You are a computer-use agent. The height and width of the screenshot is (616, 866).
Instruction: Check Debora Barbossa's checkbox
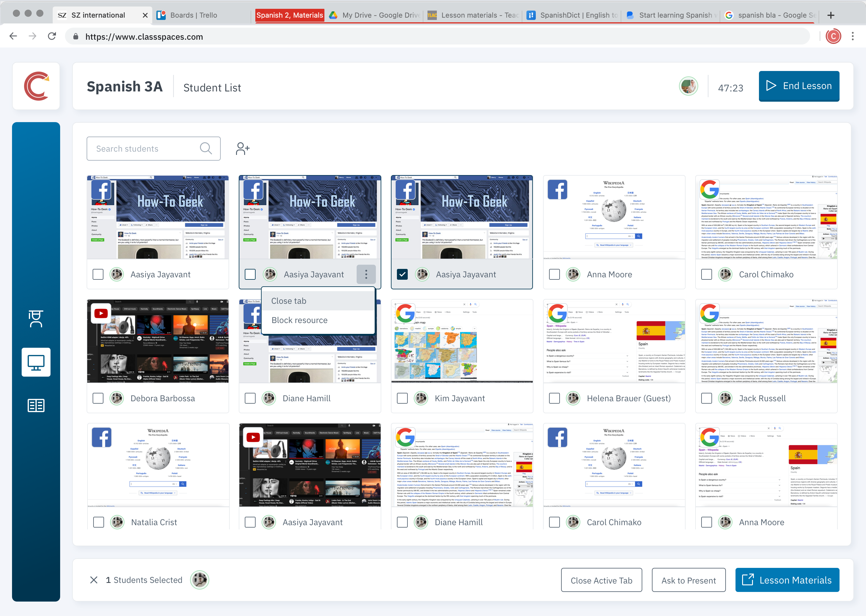pos(98,398)
